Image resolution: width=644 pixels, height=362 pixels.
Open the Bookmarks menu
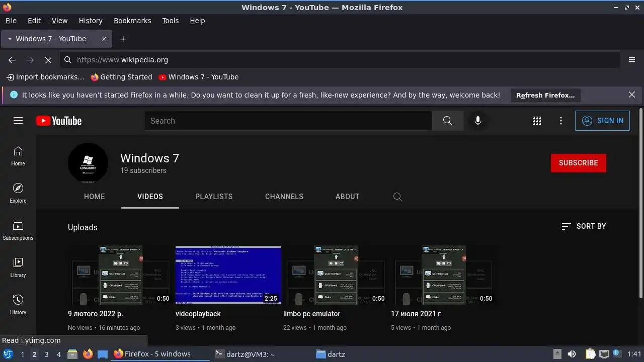132,21
